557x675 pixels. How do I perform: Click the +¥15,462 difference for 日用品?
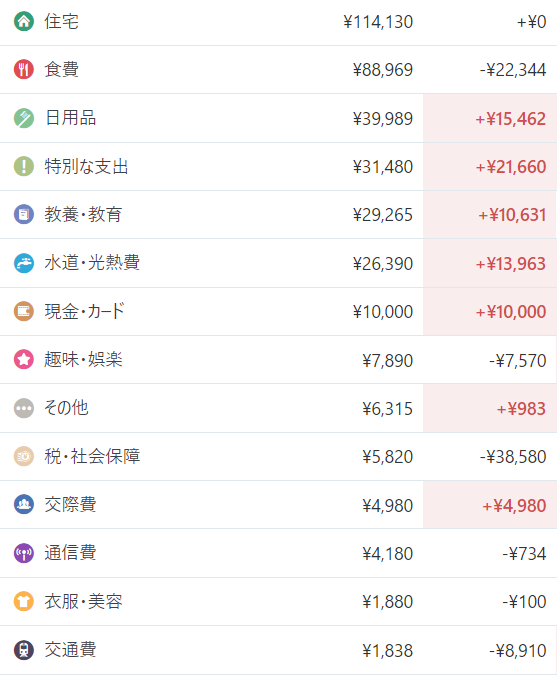[511, 118]
